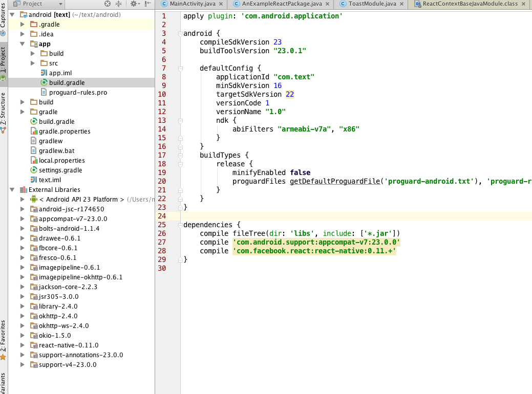Switch to the ToastModule.java tab
The image size is (532, 394).
(x=372, y=4)
